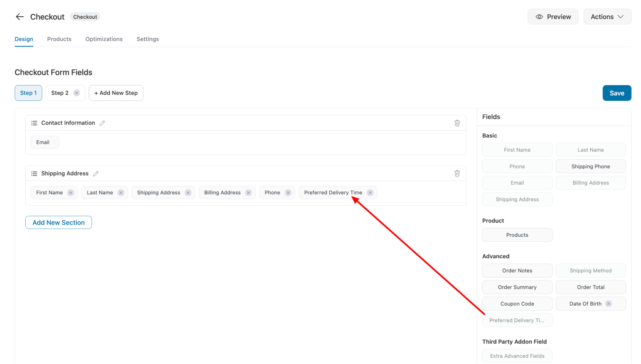Select the Products field under Product
The height and width of the screenshot is (364, 641).
coord(517,235)
